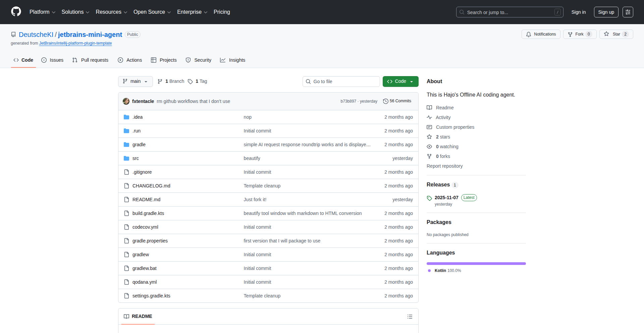
Task: Click the Go to file field
Action: (341, 81)
